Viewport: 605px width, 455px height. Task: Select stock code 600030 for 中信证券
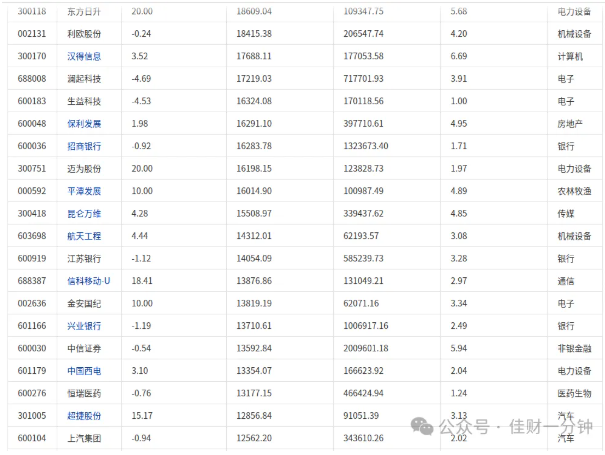[32, 348]
